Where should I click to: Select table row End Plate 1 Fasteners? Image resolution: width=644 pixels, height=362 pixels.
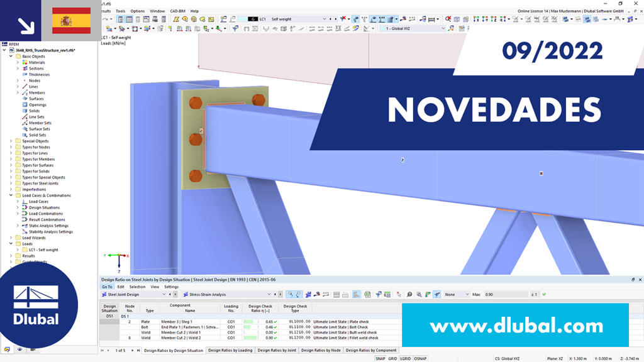point(189,327)
